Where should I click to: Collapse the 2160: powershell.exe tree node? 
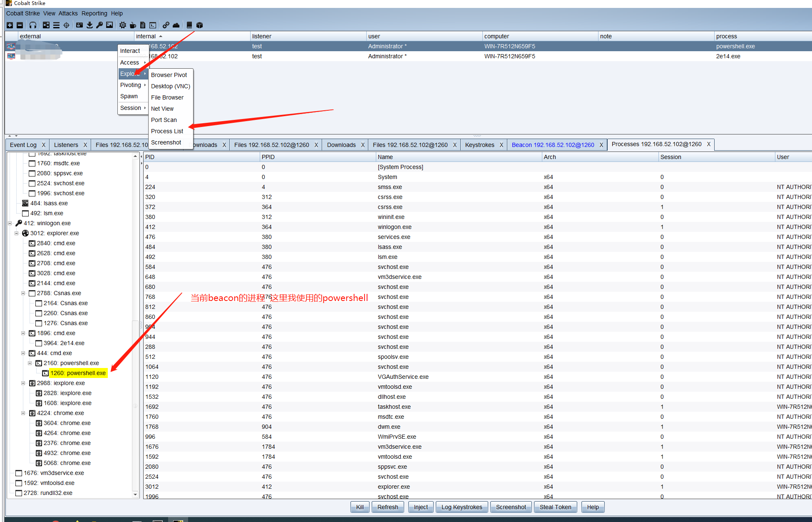pos(30,363)
